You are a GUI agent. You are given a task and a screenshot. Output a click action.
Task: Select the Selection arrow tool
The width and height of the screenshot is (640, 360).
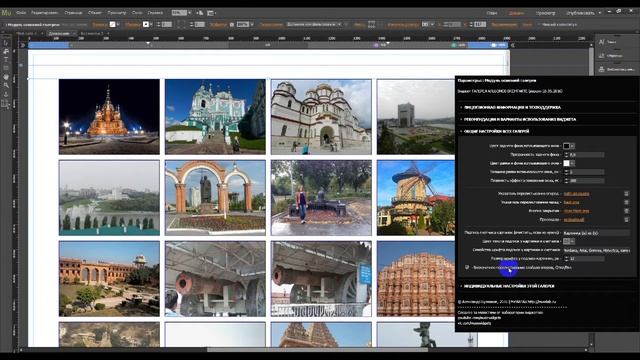click(6, 43)
